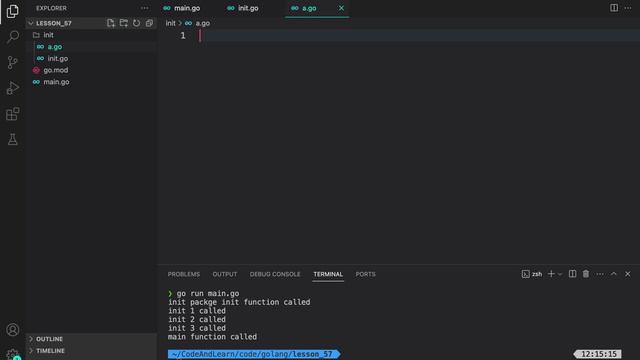This screenshot has height=360, width=640.
Task: Open the Testing flask view
Action: coord(13,140)
